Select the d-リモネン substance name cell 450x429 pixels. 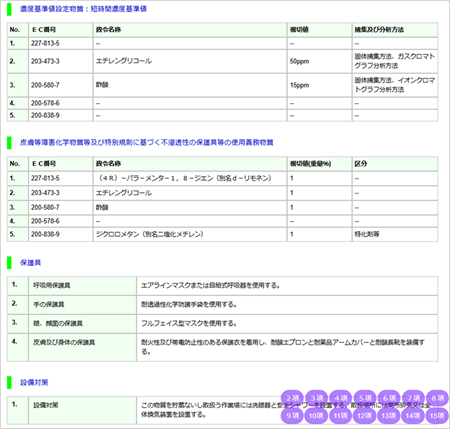point(190,178)
